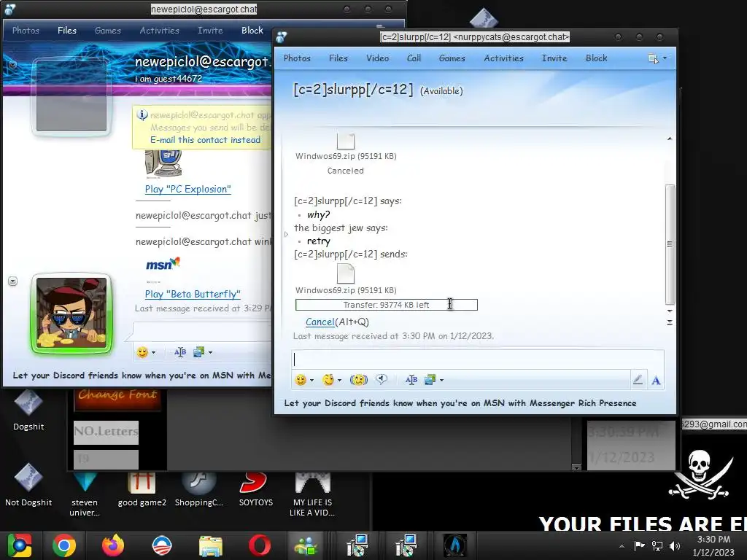Open emoticon dropdown arrow in slurpp chat
The width and height of the screenshot is (747, 560).
click(x=311, y=380)
